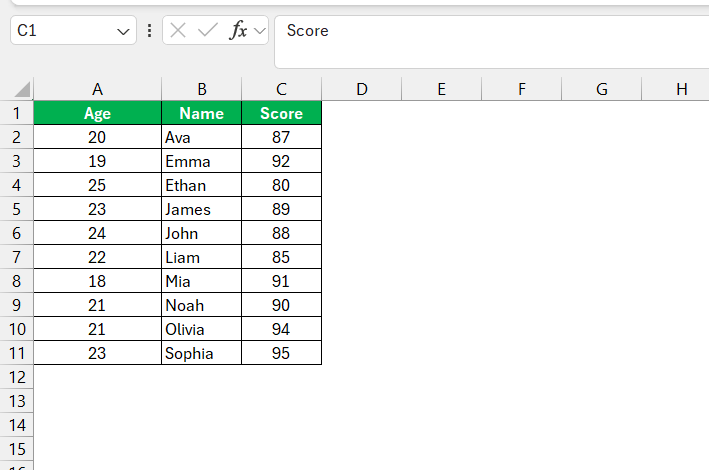Select row 2 header
The width and height of the screenshot is (709, 470).
pyautogui.click(x=17, y=137)
